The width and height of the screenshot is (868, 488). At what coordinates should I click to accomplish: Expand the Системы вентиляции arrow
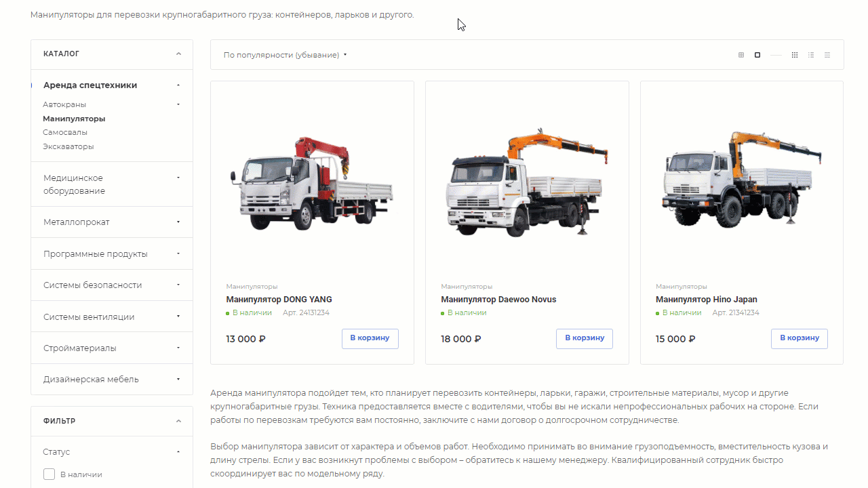click(178, 317)
